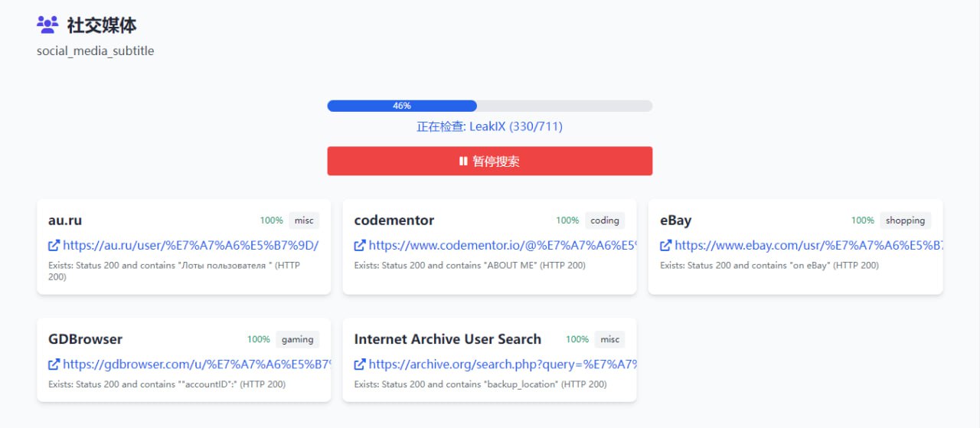Click the Internet Archive User Search title
Image resolution: width=980 pixels, height=428 pixels.
448,339
